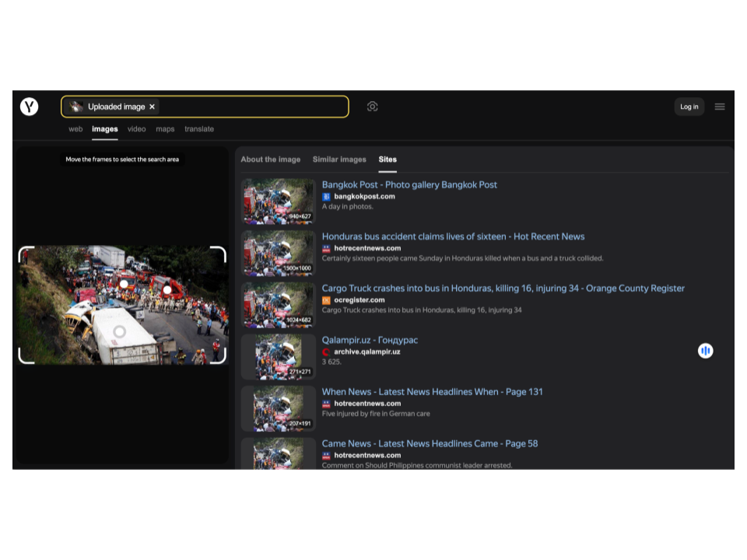The height and width of the screenshot is (560, 747).
Task: Click the Qalampir.uz result thumbnail
Action: pyautogui.click(x=278, y=356)
